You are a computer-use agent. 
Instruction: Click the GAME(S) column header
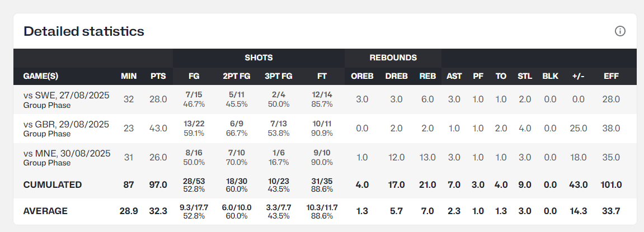pos(41,76)
